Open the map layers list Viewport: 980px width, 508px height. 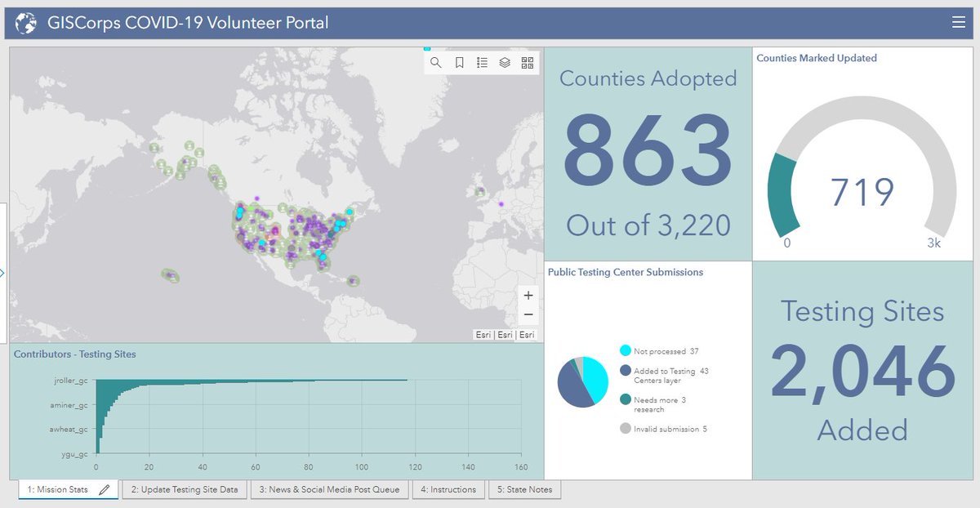point(505,63)
